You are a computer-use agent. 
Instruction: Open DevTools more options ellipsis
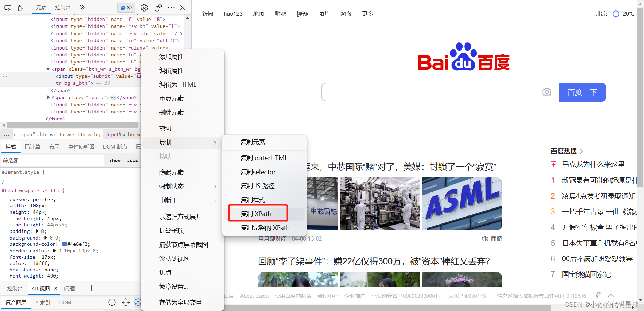point(171,8)
